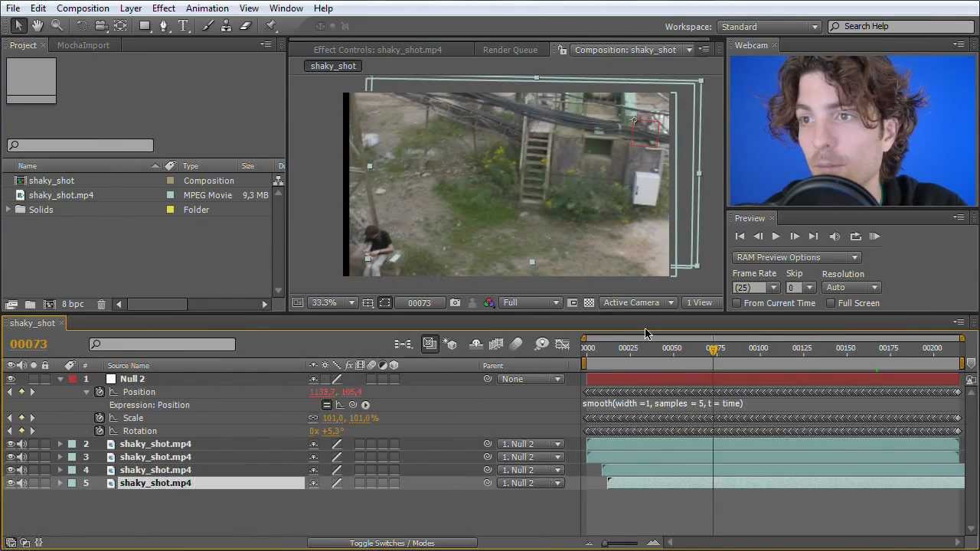Click Toggle Switches / Modes button
This screenshot has height=551, width=980.
click(x=392, y=543)
